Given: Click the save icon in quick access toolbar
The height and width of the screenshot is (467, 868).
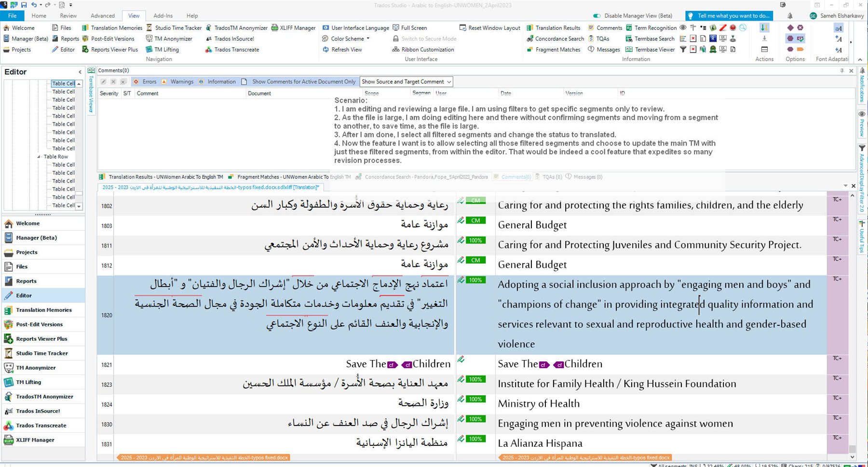Looking at the screenshot, I should 24,5.
